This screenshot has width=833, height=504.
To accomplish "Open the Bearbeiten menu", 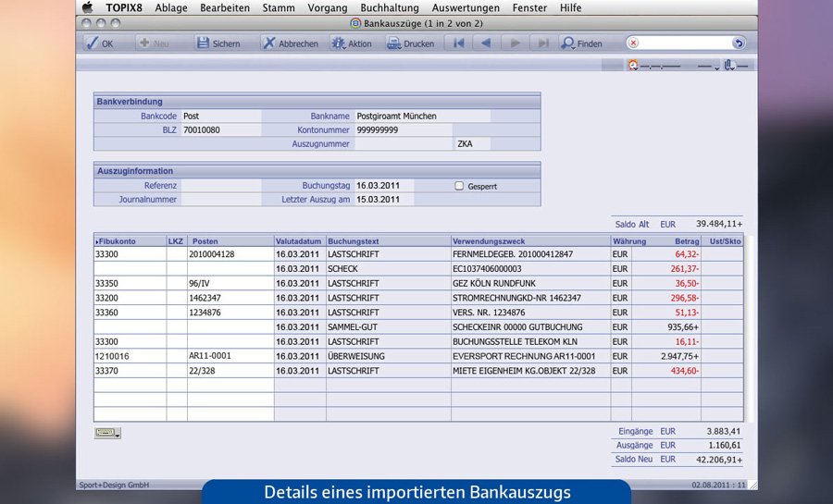I will (x=225, y=7).
